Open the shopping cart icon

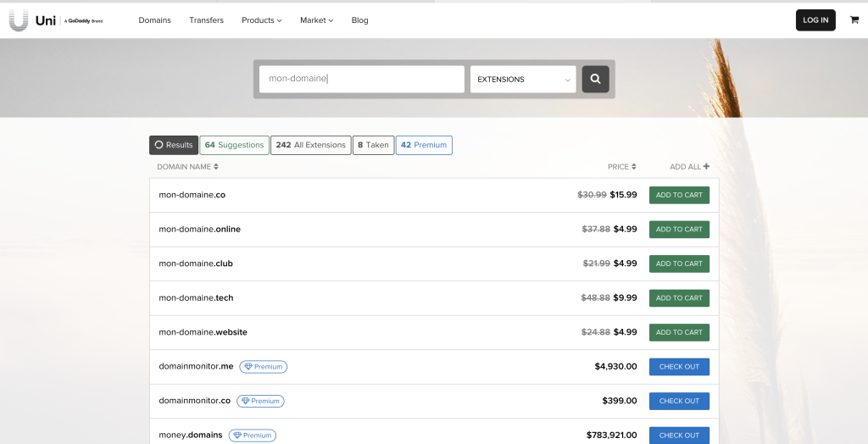pos(854,20)
